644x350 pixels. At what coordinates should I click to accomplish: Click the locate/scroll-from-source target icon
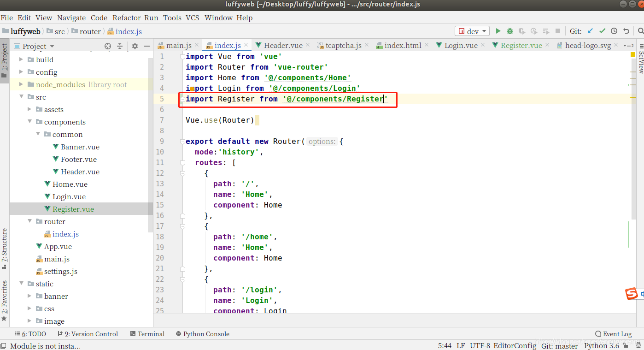click(x=108, y=46)
